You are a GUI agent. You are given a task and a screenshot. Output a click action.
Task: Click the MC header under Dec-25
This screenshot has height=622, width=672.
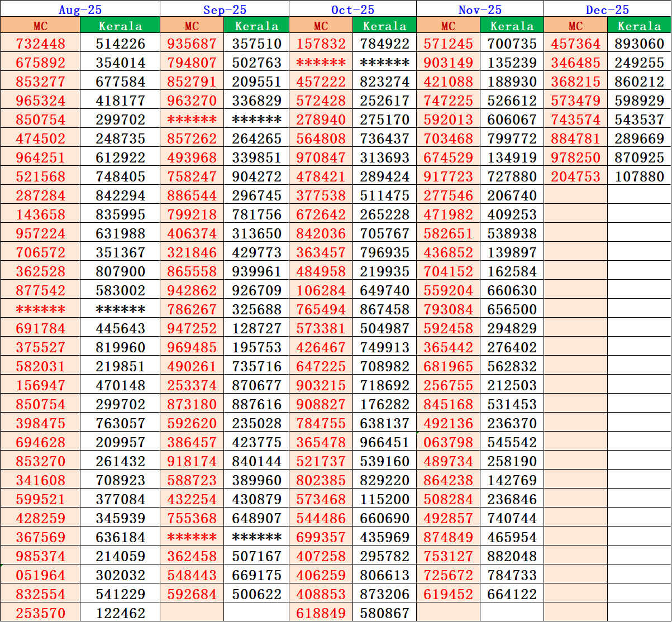coord(575,26)
